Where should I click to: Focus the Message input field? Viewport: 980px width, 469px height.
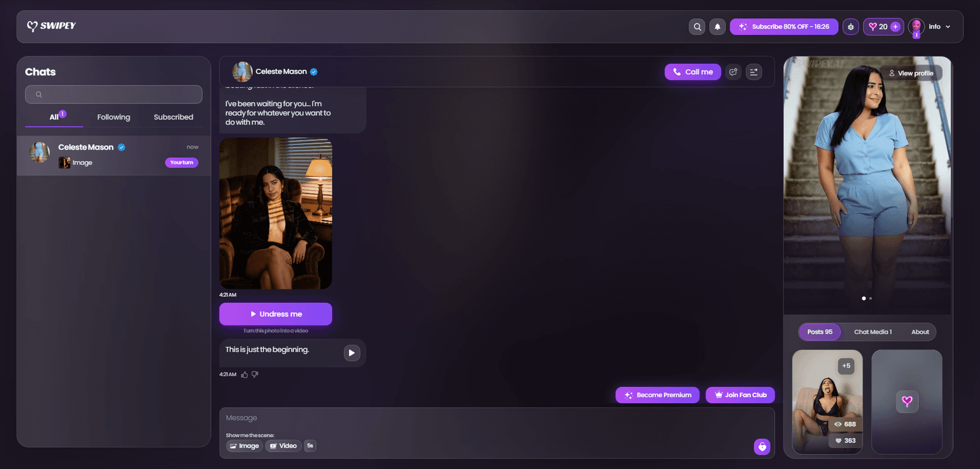click(497, 418)
